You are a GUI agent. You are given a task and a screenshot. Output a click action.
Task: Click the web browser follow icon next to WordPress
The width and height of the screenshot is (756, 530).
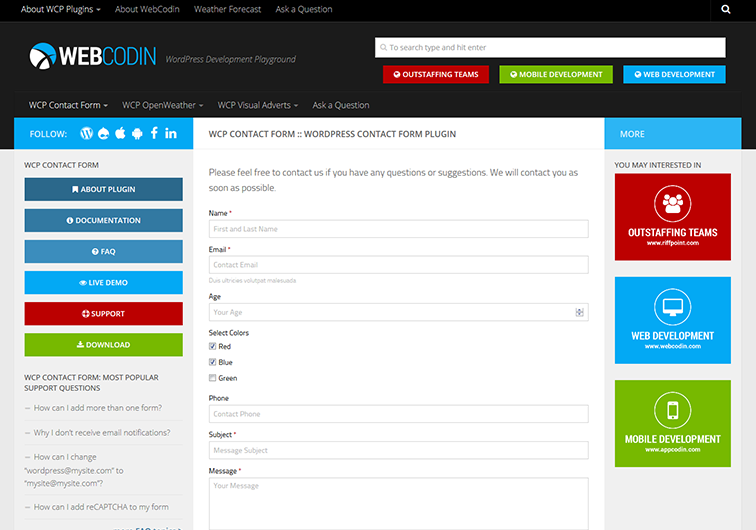coord(103,134)
